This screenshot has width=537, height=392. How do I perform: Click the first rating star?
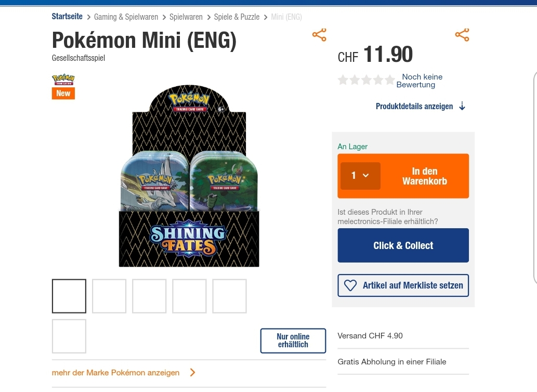343,80
